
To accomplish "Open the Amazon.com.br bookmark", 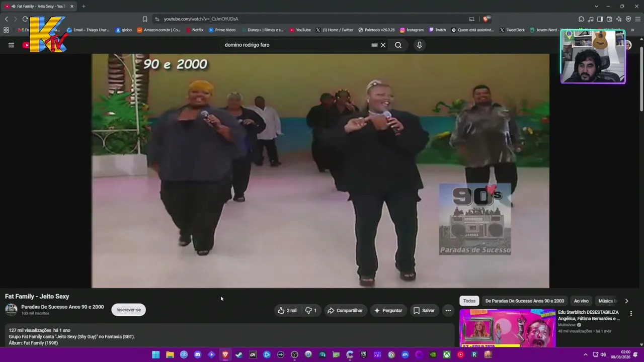I will 159,30.
